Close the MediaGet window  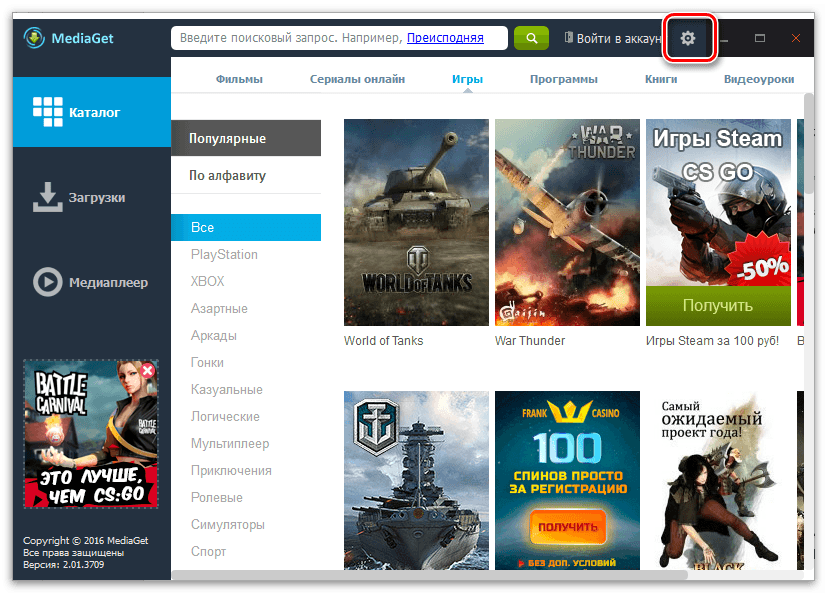[796, 38]
